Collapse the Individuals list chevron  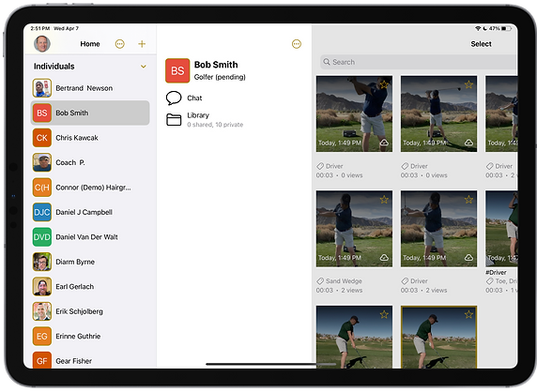(144, 67)
